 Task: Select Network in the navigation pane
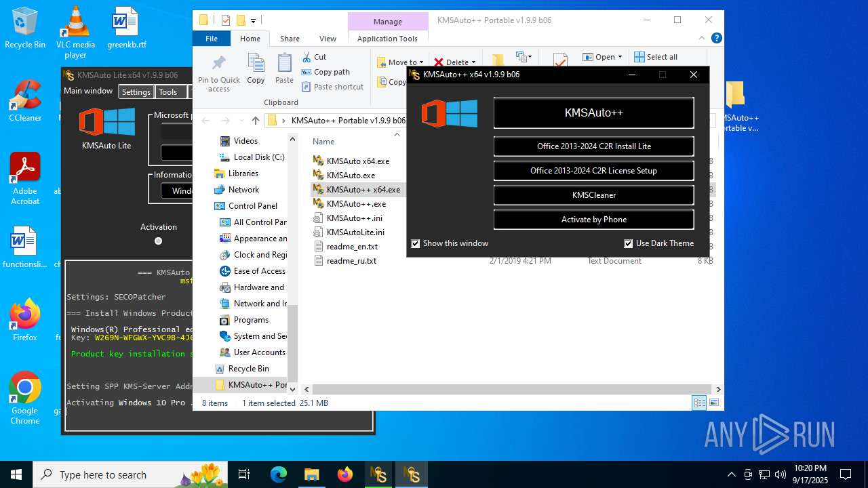[237, 190]
